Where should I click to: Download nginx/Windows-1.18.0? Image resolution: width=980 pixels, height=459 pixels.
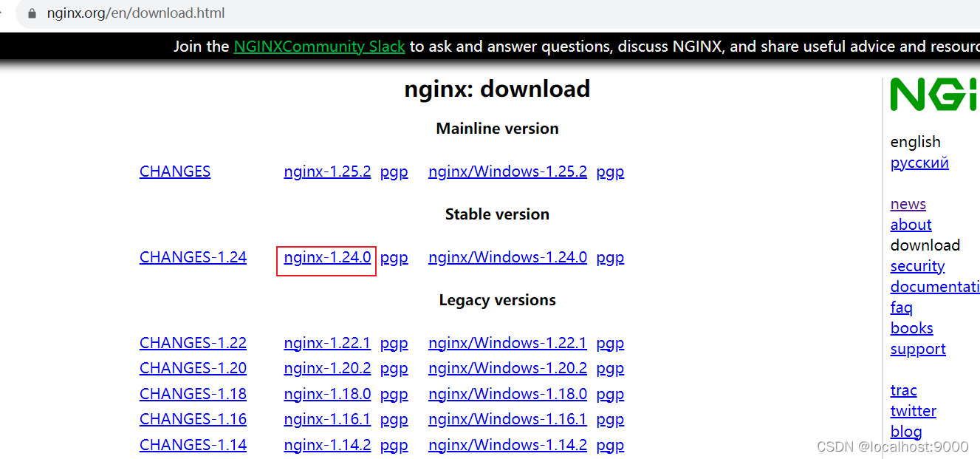(507, 394)
